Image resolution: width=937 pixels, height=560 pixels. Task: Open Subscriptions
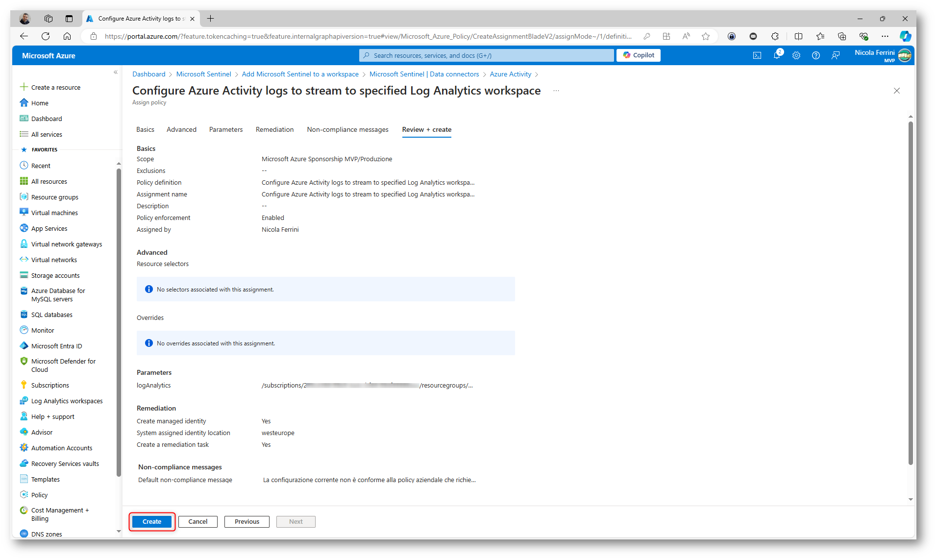pos(44,385)
